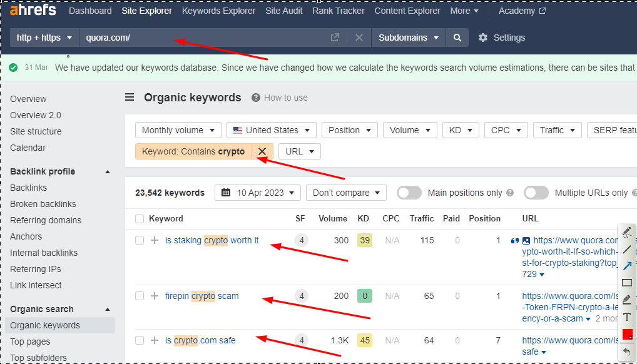Click SF badge for is staking crypto worth it

point(302,241)
